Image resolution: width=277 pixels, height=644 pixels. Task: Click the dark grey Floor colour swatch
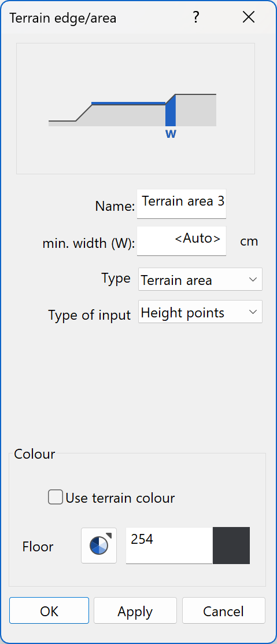point(231,546)
